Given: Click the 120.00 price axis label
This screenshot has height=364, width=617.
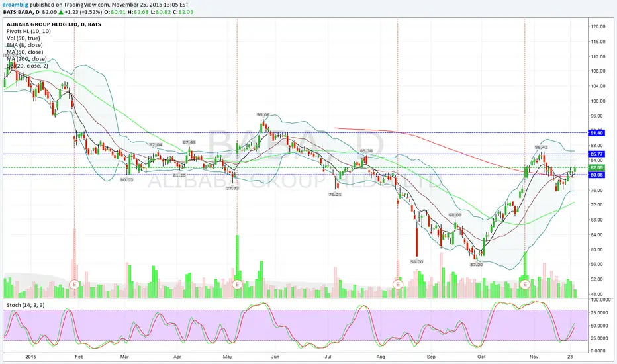Looking at the screenshot, I should tap(598, 26).
